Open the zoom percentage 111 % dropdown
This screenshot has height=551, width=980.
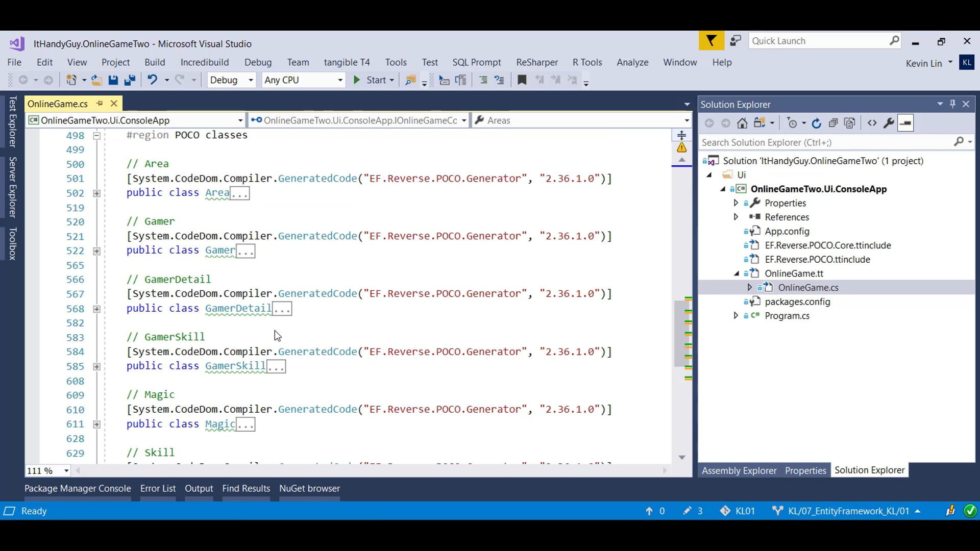coord(66,470)
